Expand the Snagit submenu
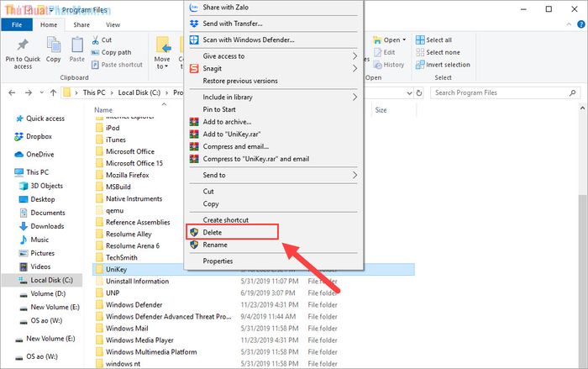 coord(273,68)
